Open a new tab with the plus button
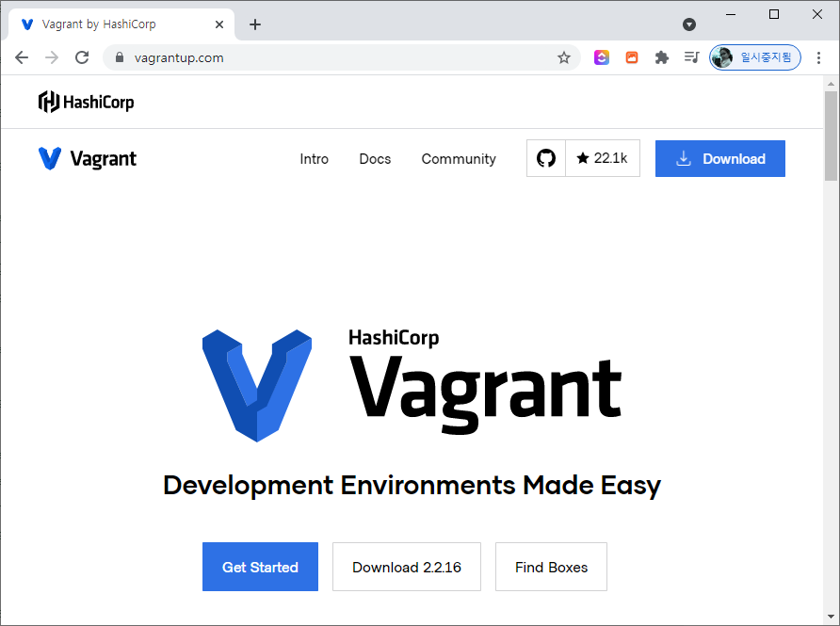The height and width of the screenshot is (626, 840). point(255,24)
